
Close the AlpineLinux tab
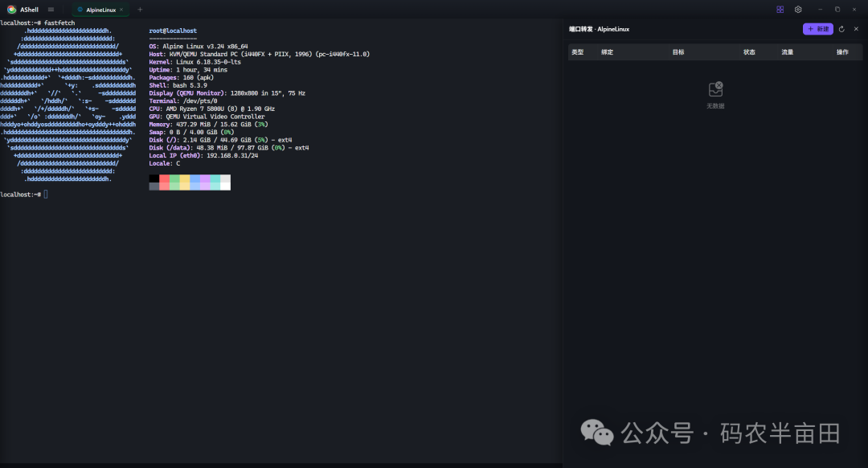[x=121, y=10]
